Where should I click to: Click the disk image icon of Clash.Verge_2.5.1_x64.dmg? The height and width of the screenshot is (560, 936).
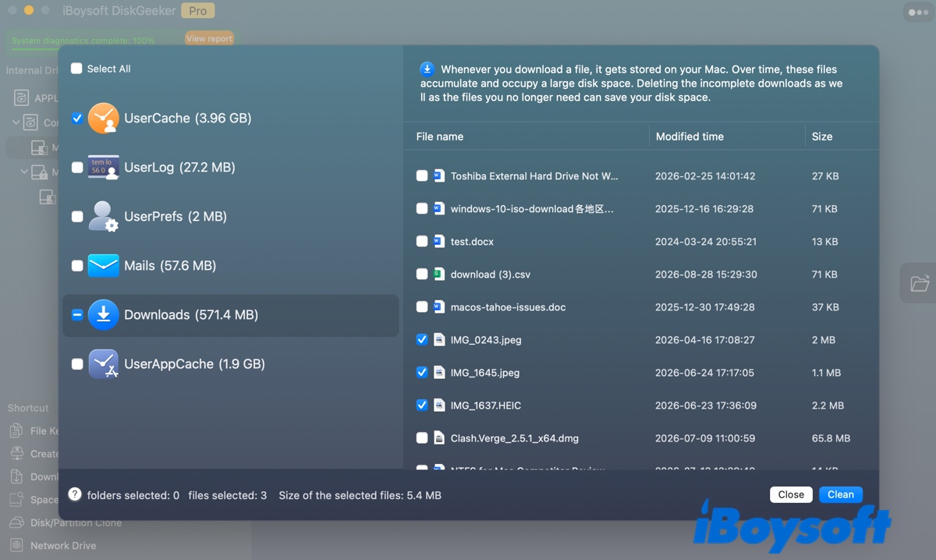pos(439,438)
